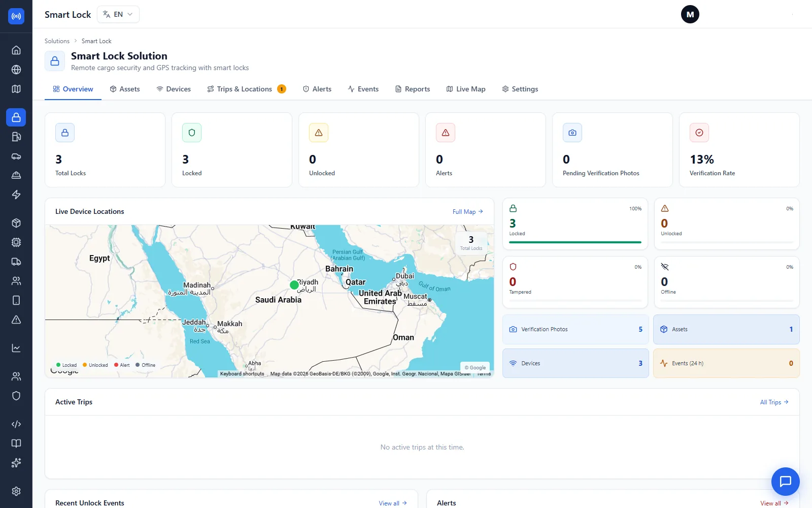This screenshot has height=508, width=812.
Task: Click the All Trips link
Action: click(774, 402)
